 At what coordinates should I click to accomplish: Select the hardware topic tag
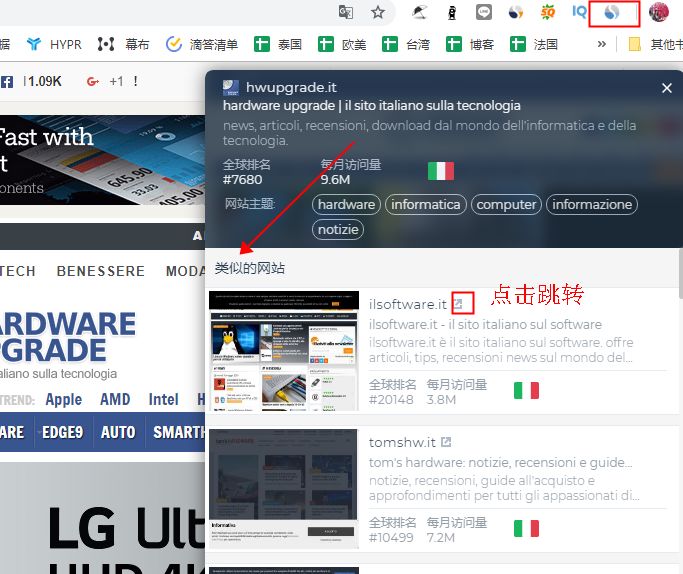pyautogui.click(x=346, y=204)
